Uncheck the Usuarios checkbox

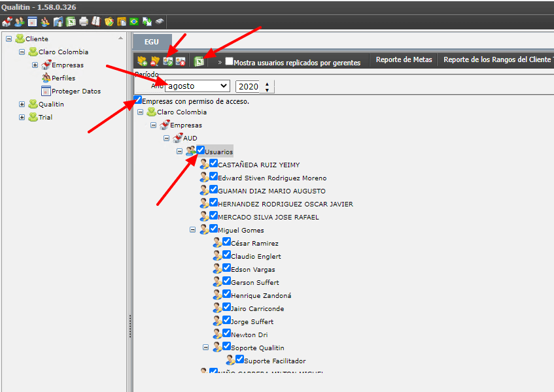pyautogui.click(x=200, y=150)
